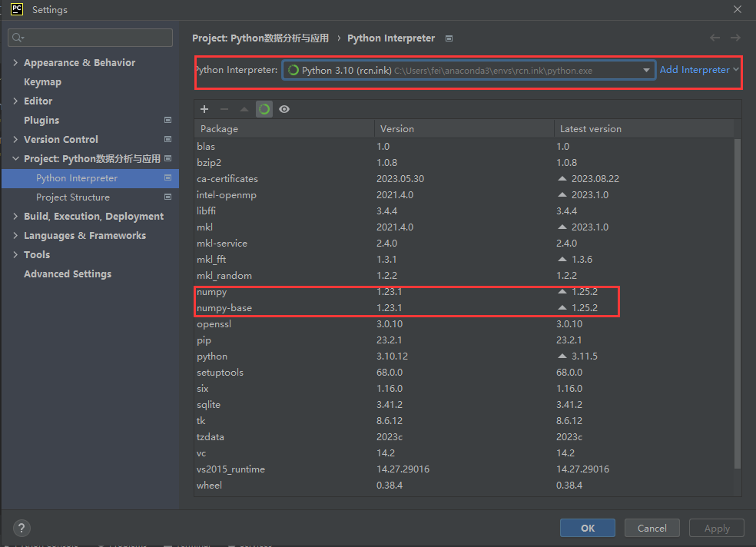Click the OK button
This screenshot has height=547, width=756.
(587, 529)
